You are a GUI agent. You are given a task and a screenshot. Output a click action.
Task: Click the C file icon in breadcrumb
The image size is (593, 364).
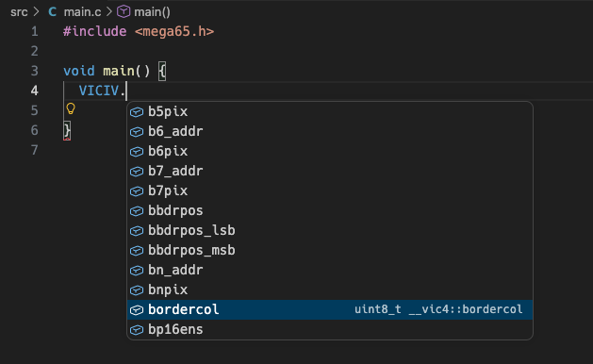click(x=53, y=11)
